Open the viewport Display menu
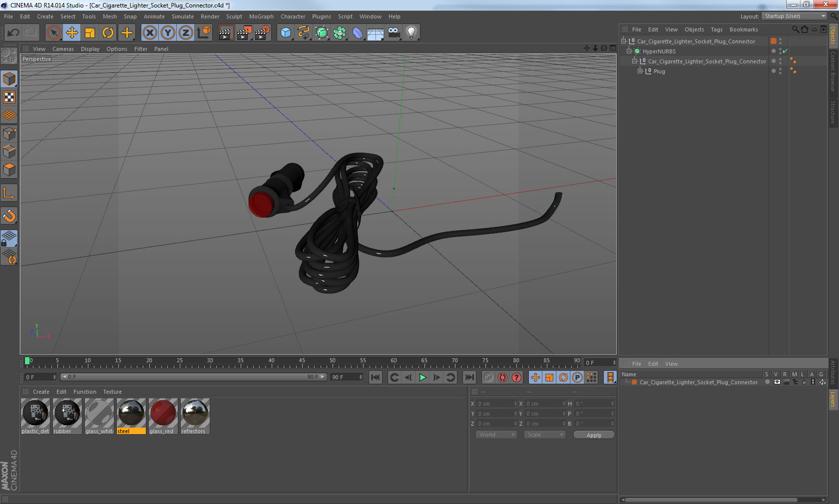839x504 pixels. pyautogui.click(x=90, y=49)
